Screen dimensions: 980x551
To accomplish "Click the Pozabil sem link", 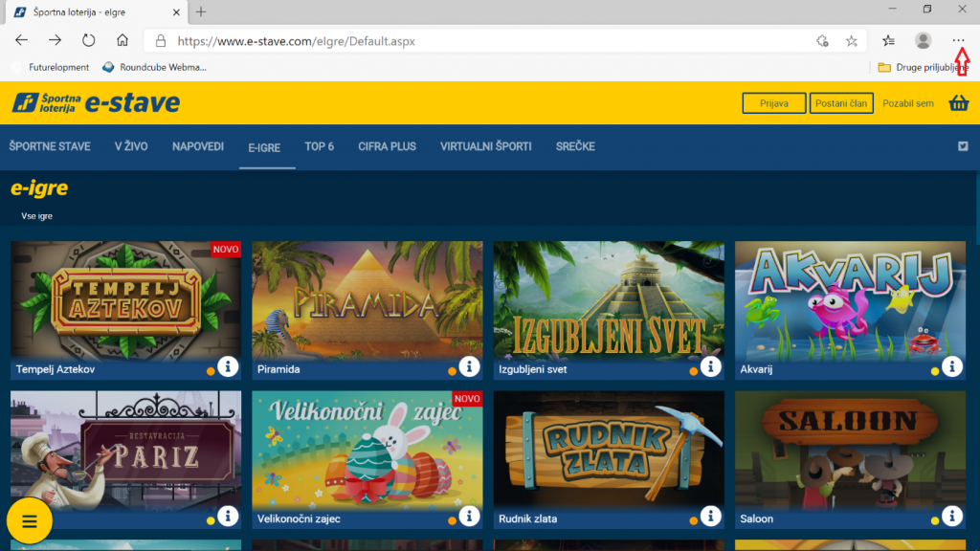I will pyautogui.click(x=908, y=103).
